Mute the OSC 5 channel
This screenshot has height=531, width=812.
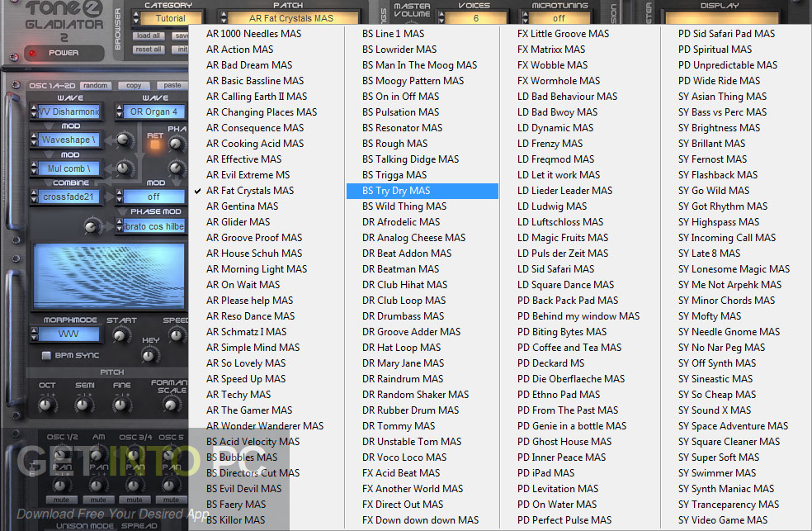(171, 500)
